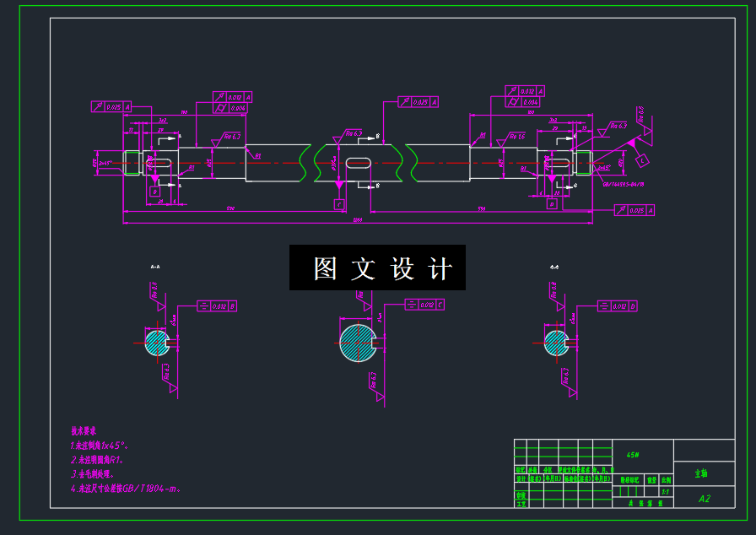Image resolution: width=756 pixels, height=535 pixels.
Task: Click the datum D box under right keyway
Action: [552, 204]
